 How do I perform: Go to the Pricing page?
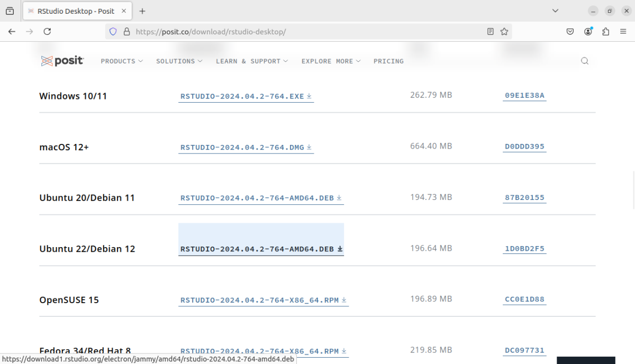click(388, 61)
